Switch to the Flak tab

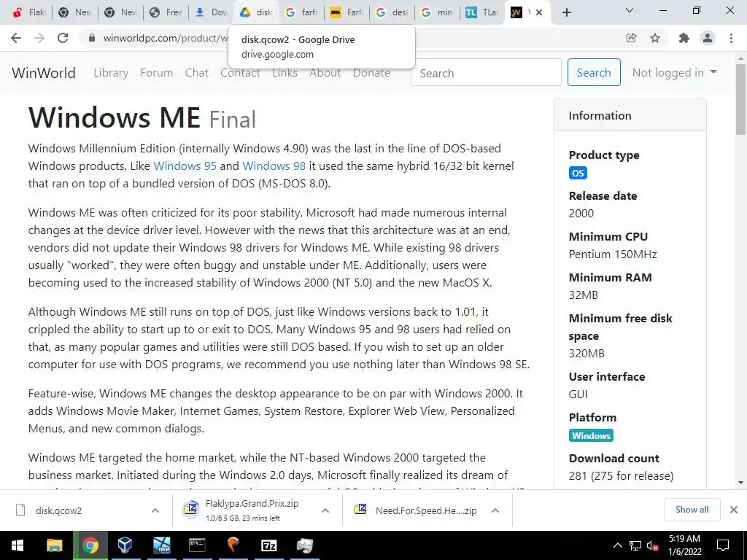point(28,12)
